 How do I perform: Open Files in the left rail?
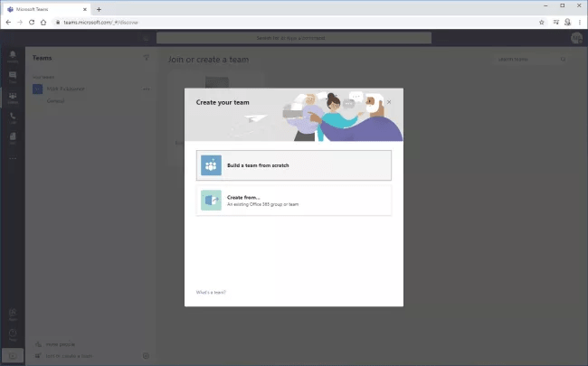point(13,138)
